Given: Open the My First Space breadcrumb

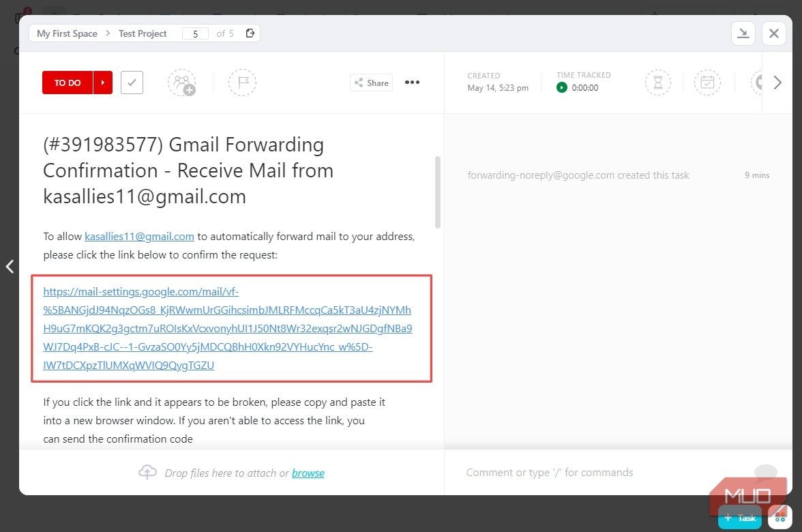Looking at the screenshot, I should (x=67, y=33).
